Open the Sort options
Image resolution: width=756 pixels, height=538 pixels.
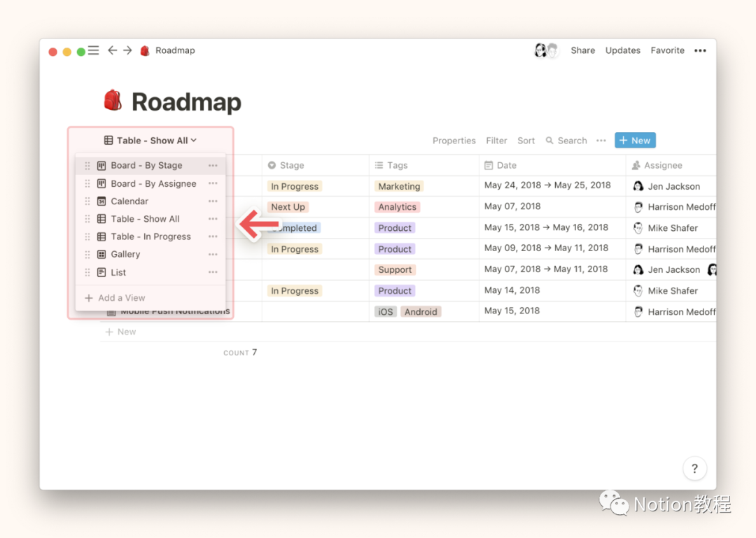(x=526, y=141)
